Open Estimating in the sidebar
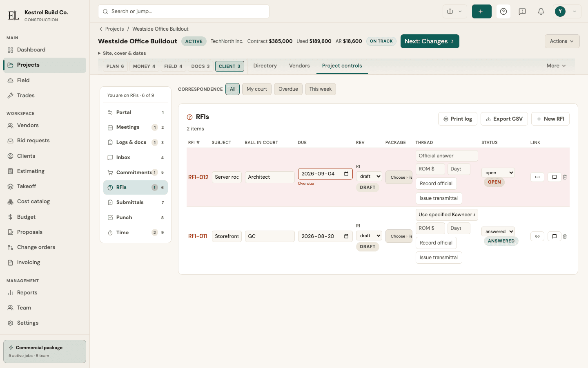 point(45,171)
